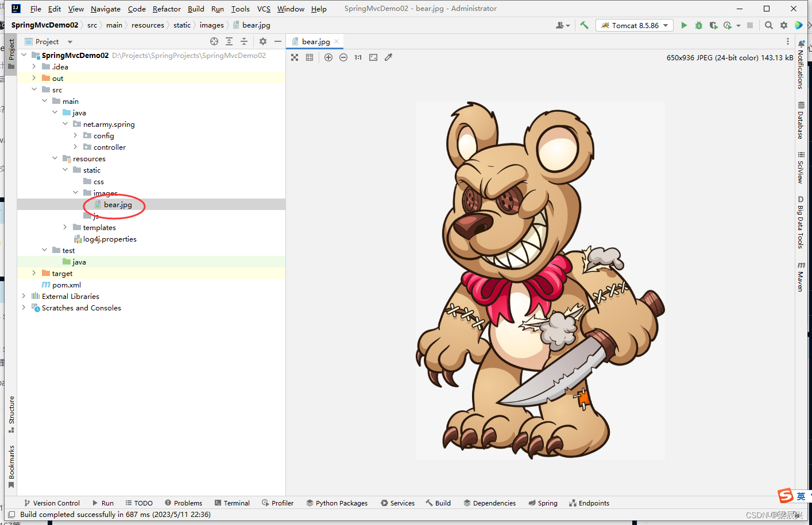Collapse all in Project panel
The height and width of the screenshot is (525, 812).
point(244,41)
